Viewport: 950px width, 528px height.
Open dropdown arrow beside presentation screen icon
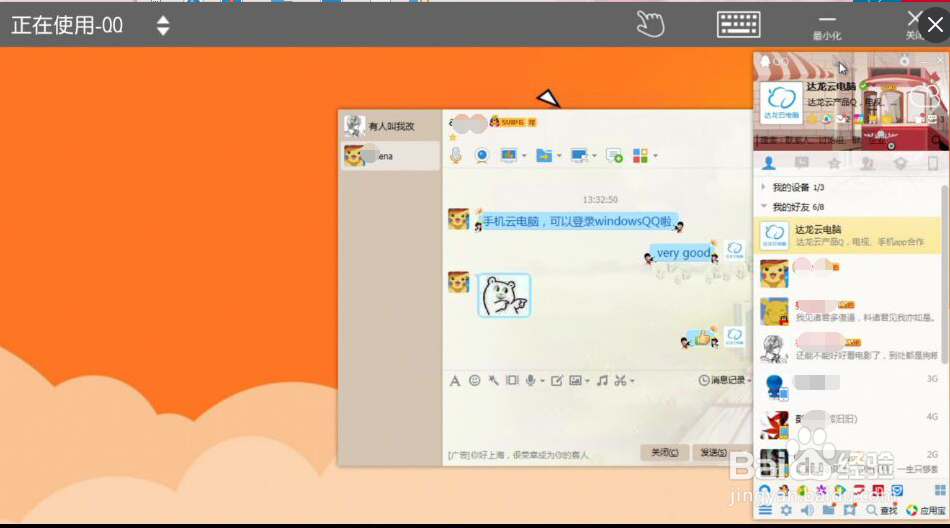pyautogui.click(x=524, y=156)
